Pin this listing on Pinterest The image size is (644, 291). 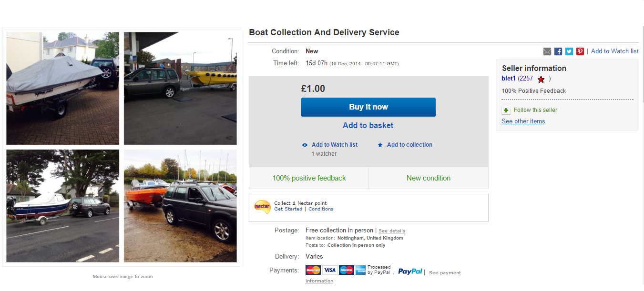point(580,51)
